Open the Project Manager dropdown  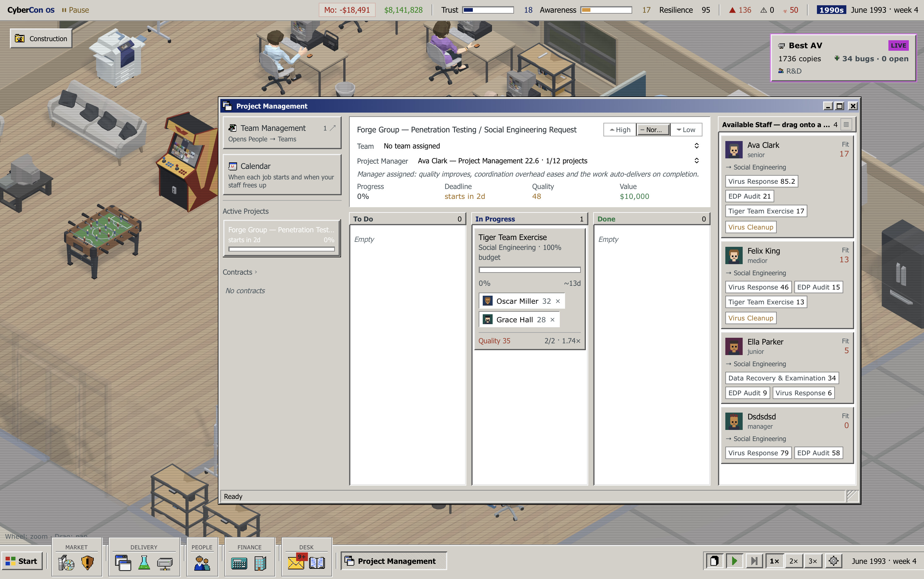click(x=559, y=161)
